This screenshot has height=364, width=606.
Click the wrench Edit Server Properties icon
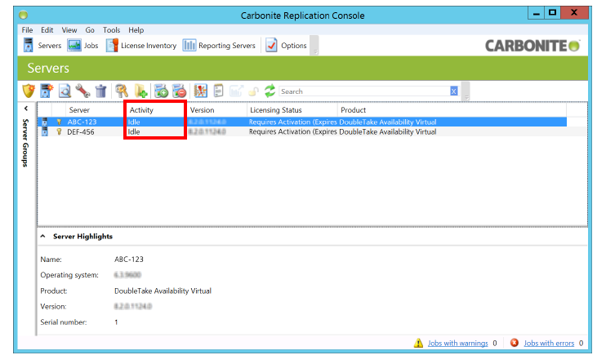[x=82, y=91]
